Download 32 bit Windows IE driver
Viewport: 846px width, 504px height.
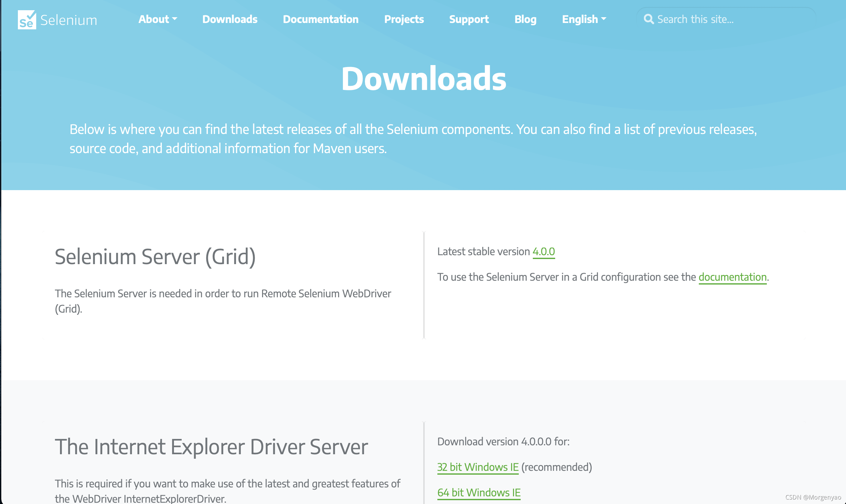[478, 467]
